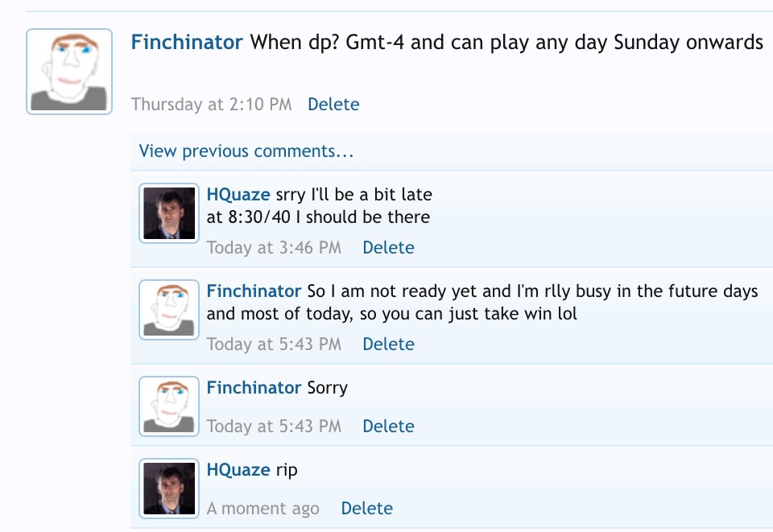773x532 pixels.
Task: Expand View previous comments
Action: pyautogui.click(x=246, y=151)
